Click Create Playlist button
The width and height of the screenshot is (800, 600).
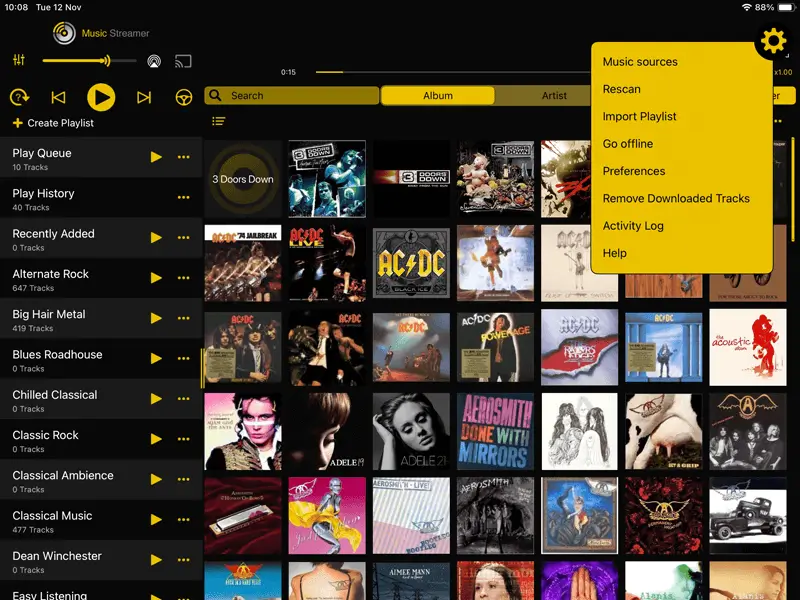(53, 123)
